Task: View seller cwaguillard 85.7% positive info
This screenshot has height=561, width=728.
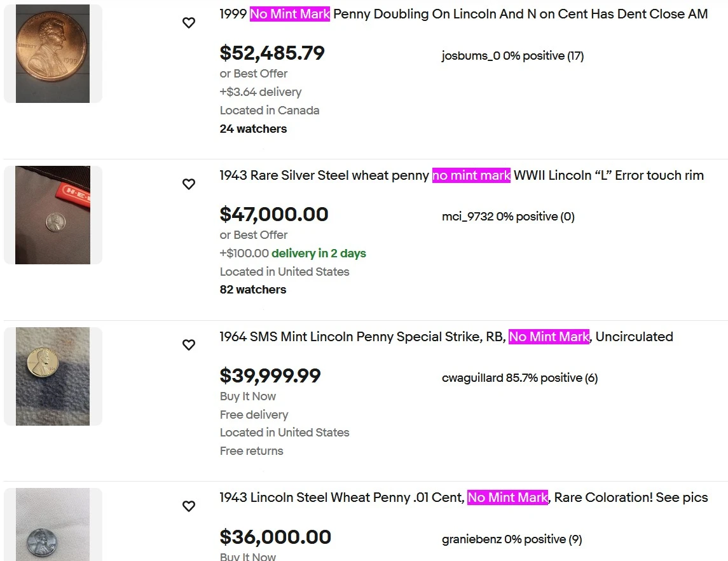Action: 519,378
